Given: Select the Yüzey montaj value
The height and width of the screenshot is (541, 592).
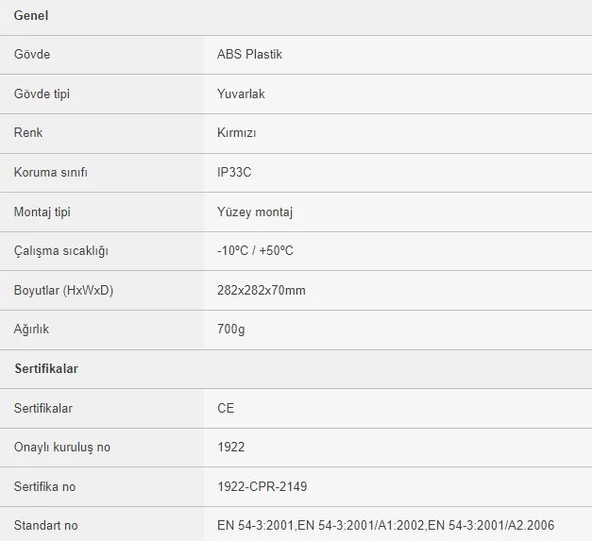Looking at the screenshot, I should (x=255, y=212).
